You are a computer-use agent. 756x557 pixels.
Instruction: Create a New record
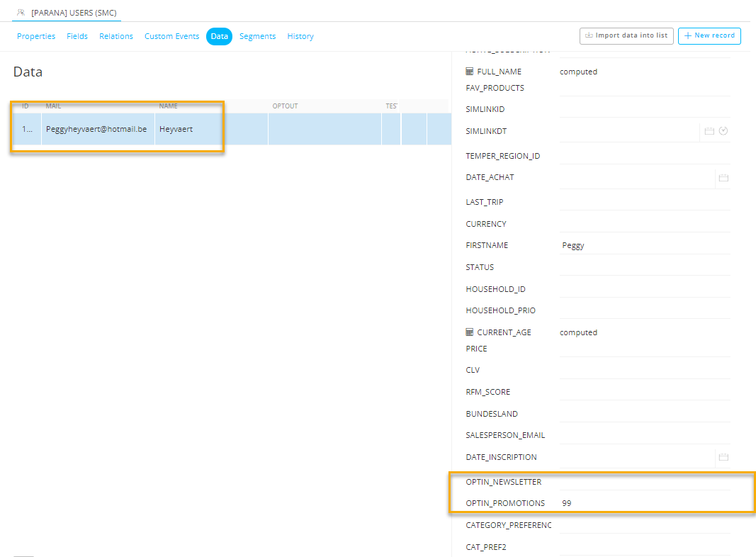click(x=709, y=35)
